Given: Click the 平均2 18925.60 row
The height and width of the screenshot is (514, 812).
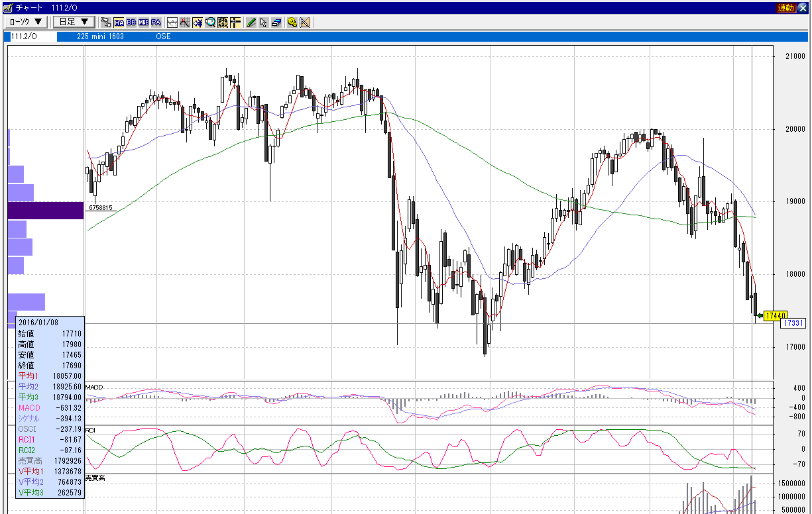Looking at the screenshot, I should (x=50, y=386).
